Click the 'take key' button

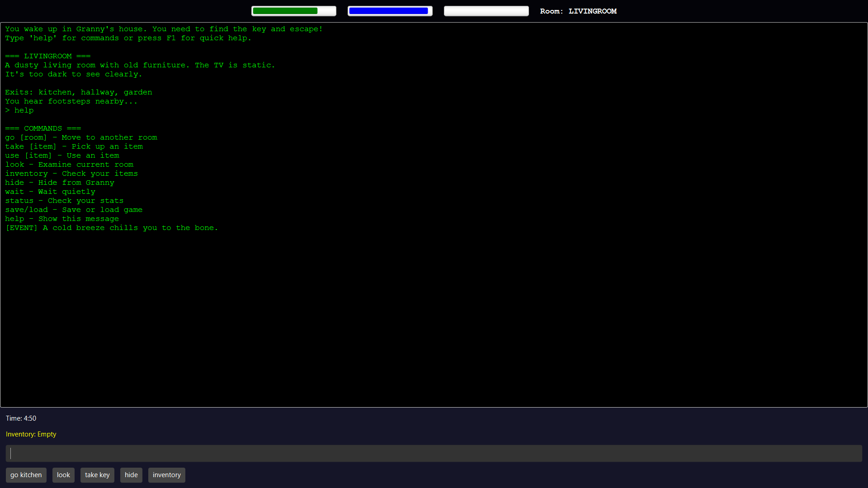(97, 475)
